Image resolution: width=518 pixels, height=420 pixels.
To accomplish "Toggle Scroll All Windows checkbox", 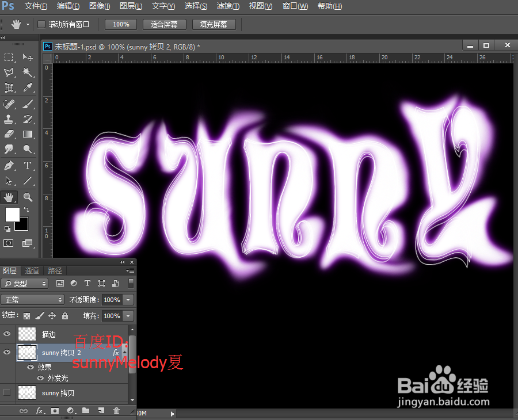I will click(41, 24).
